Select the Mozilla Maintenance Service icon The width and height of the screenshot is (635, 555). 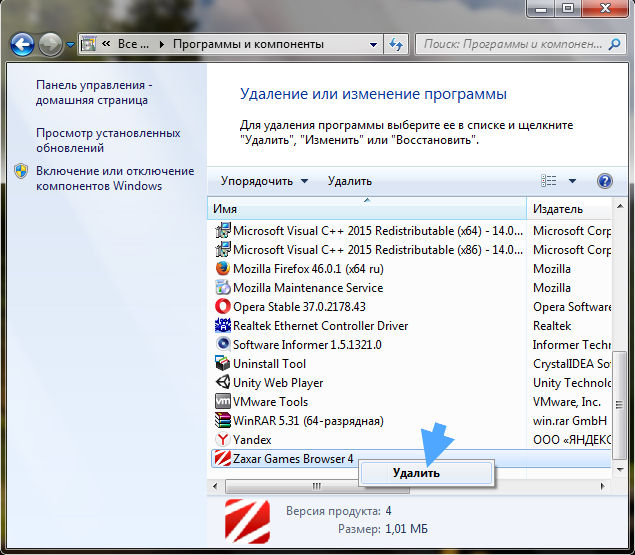pos(223,288)
